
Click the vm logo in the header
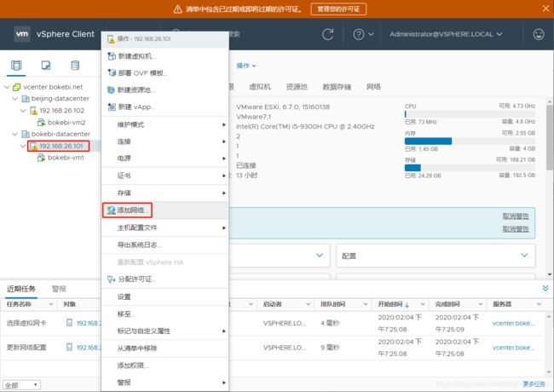(22, 34)
